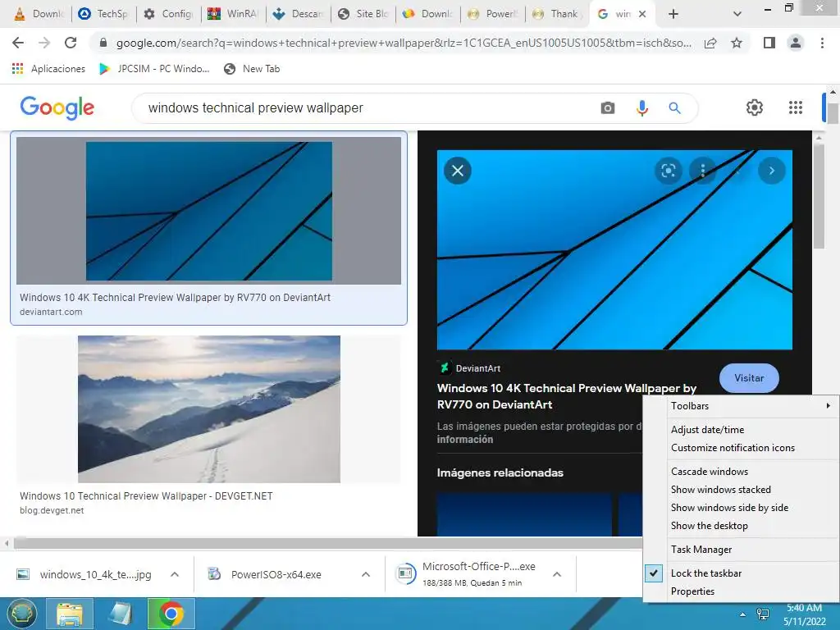Toggle the Lock the taskbar checkmark
Image resolution: width=840 pixels, height=630 pixels.
pyautogui.click(x=654, y=573)
